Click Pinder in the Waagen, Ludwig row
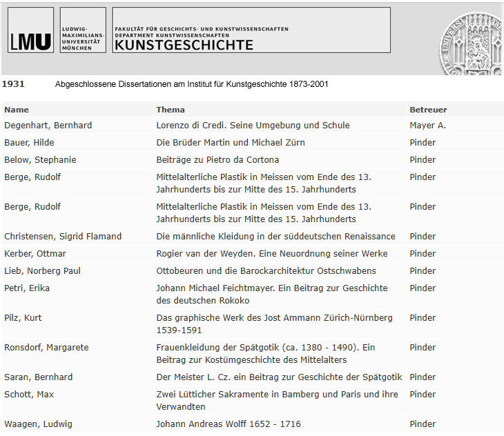The width and height of the screenshot is (504, 436). [423, 424]
